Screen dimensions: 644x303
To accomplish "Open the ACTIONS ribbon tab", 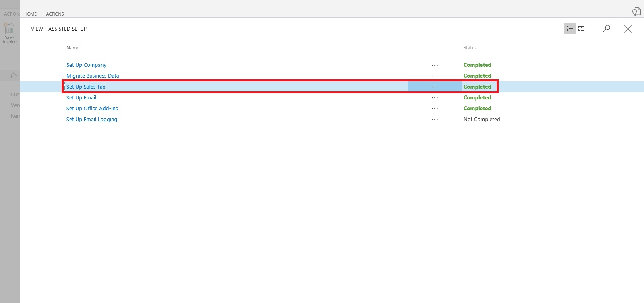I will [55, 14].
